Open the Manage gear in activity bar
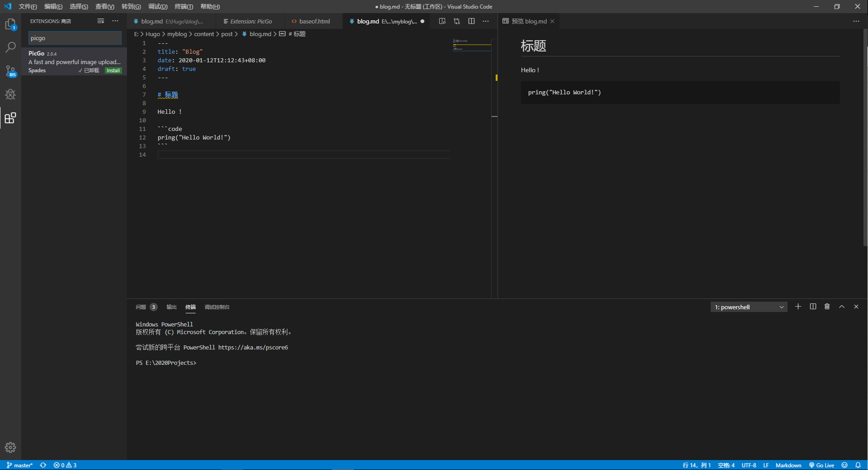Image resolution: width=868 pixels, height=470 pixels. tap(10, 447)
